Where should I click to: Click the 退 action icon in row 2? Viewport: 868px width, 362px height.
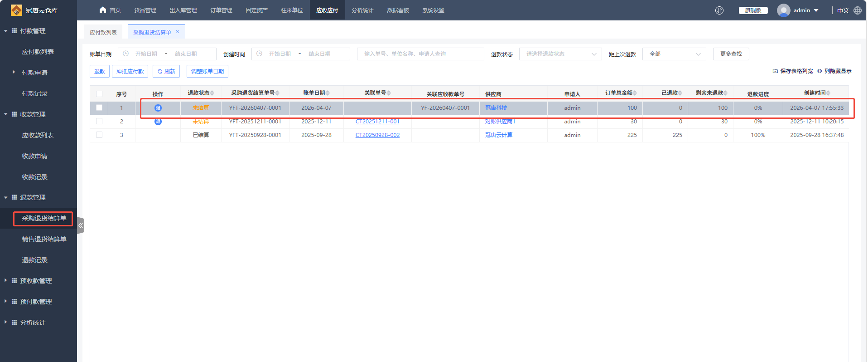158,122
